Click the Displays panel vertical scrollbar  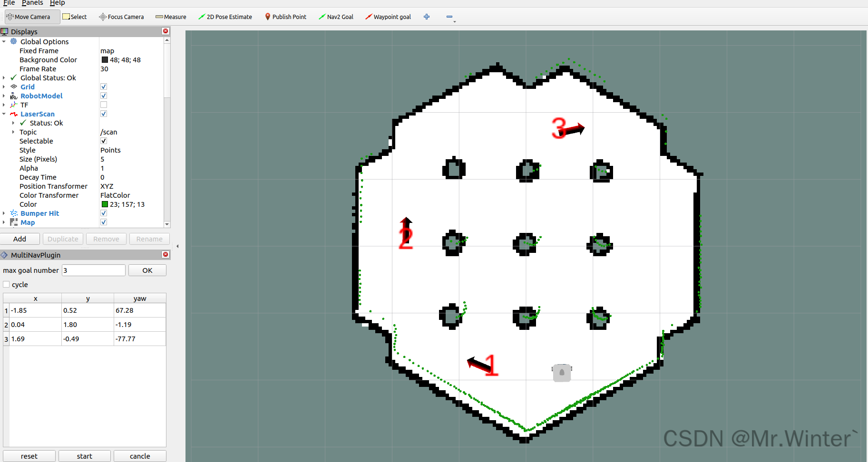[x=166, y=71]
